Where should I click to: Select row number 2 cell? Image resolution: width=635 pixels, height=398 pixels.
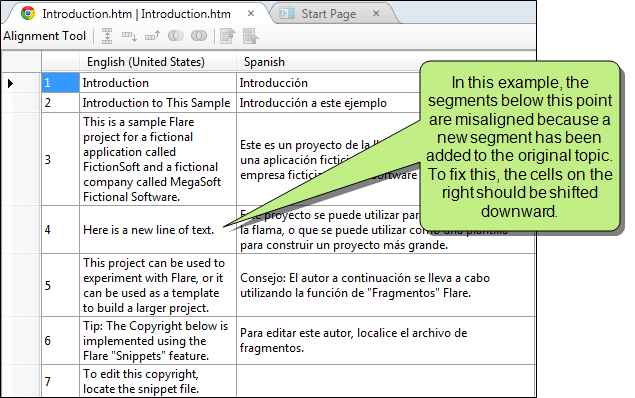click(x=60, y=103)
